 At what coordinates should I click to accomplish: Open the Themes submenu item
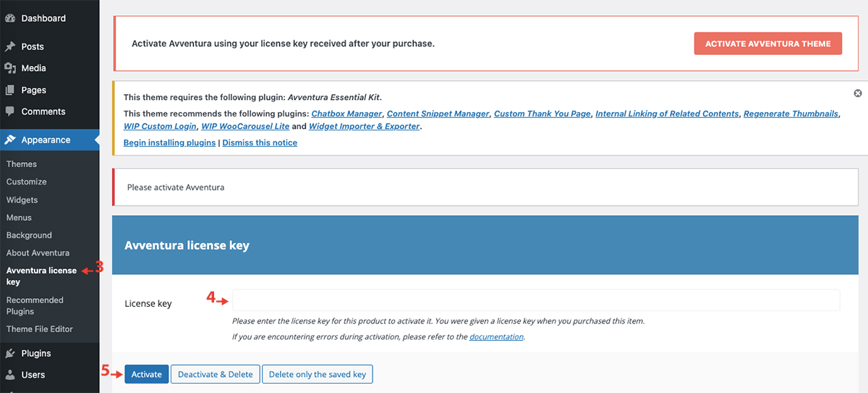[x=22, y=164]
